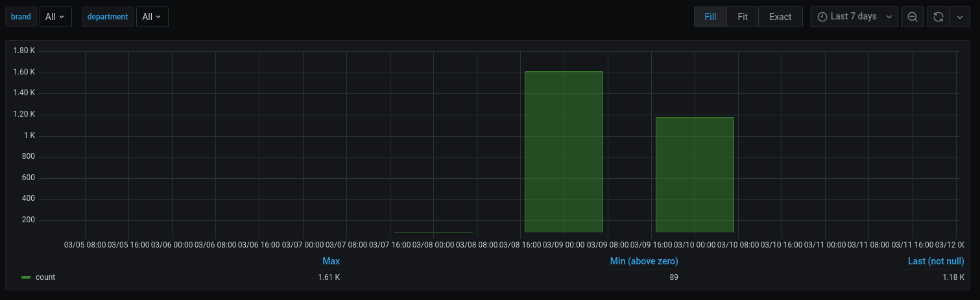Expand the department All dropdown
980x300 pixels.
pos(152,17)
